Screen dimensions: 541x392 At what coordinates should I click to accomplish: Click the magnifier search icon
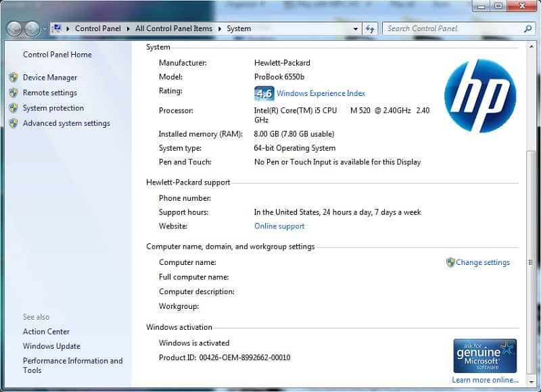[x=527, y=28]
